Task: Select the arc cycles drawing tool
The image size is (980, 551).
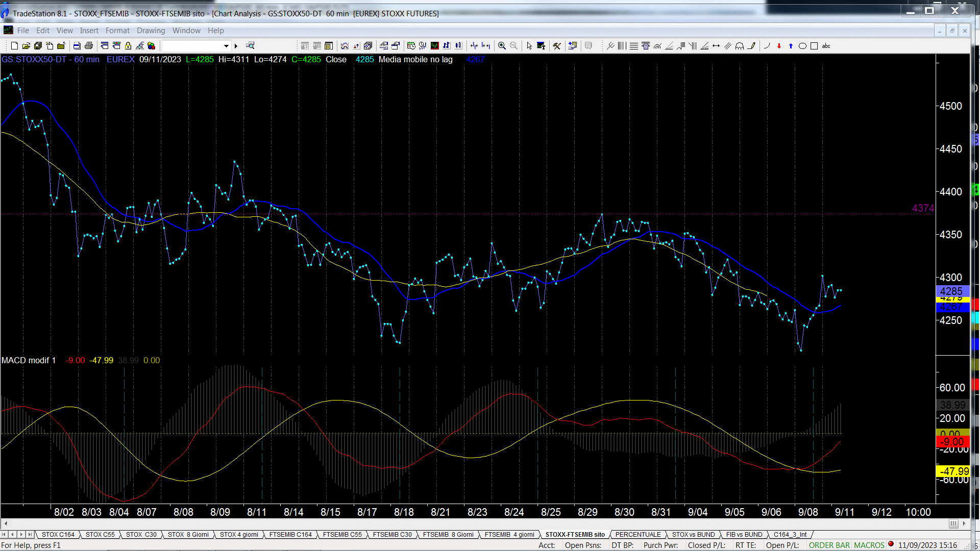Action: click(x=740, y=46)
